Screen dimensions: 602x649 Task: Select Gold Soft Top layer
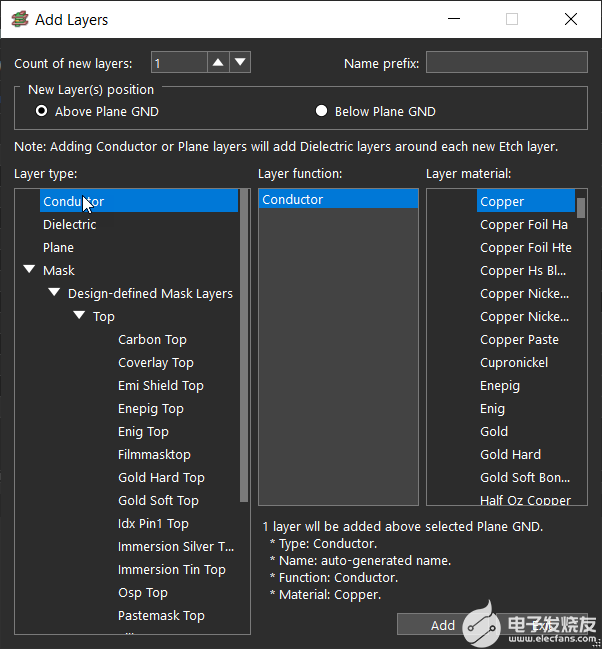point(158,500)
